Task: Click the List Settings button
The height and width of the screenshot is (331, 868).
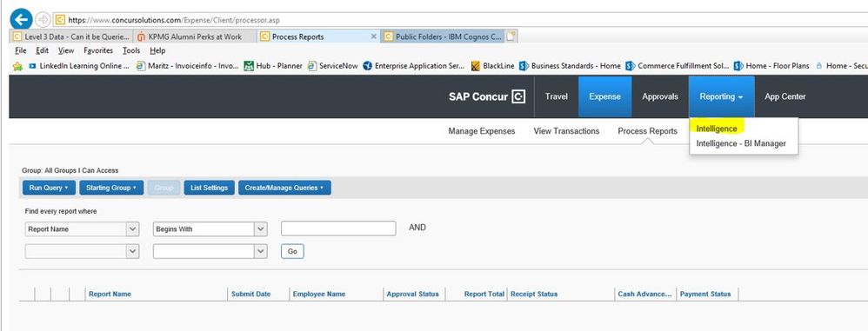Action: tap(210, 188)
